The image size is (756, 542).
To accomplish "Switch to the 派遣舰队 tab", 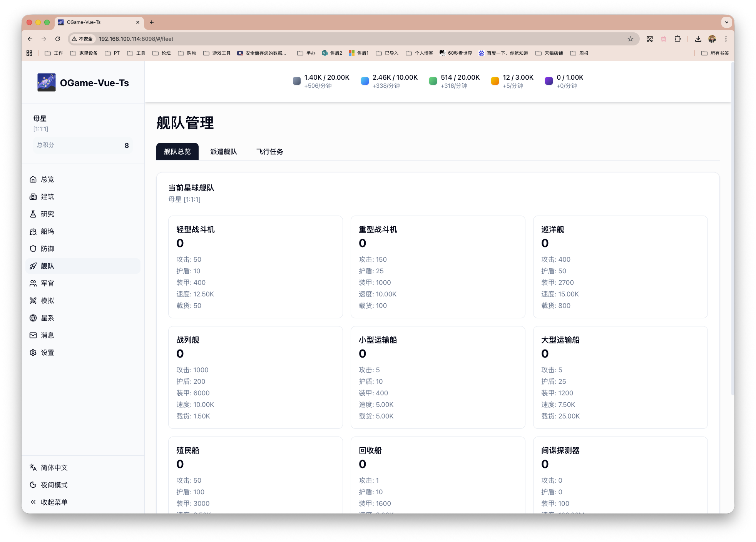I will coord(223,151).
